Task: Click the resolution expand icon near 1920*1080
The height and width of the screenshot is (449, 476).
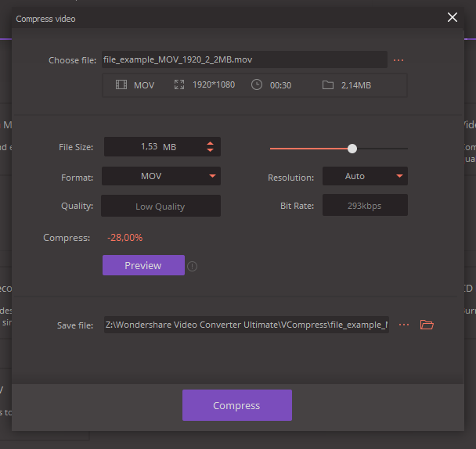Action: (179, 85)
